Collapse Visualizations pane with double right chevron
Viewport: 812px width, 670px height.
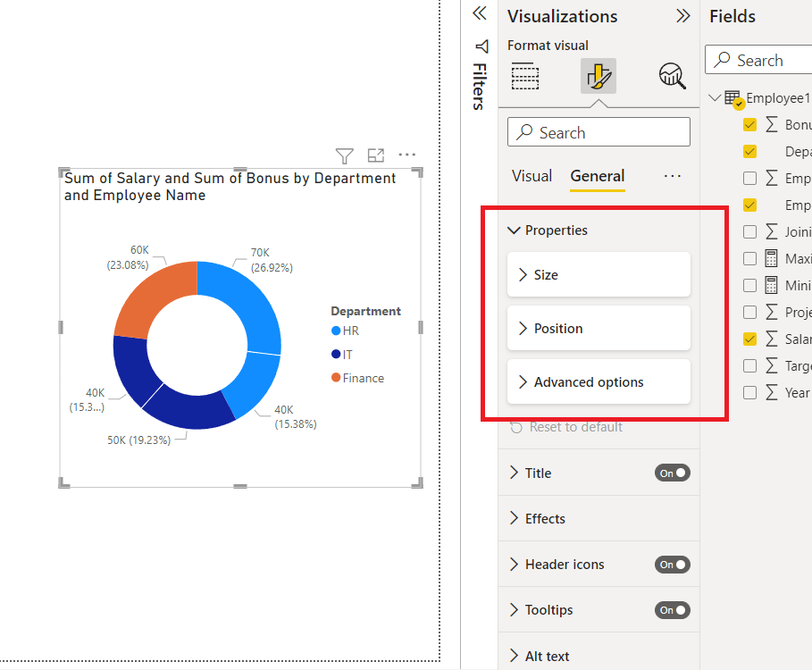[683, 16]
